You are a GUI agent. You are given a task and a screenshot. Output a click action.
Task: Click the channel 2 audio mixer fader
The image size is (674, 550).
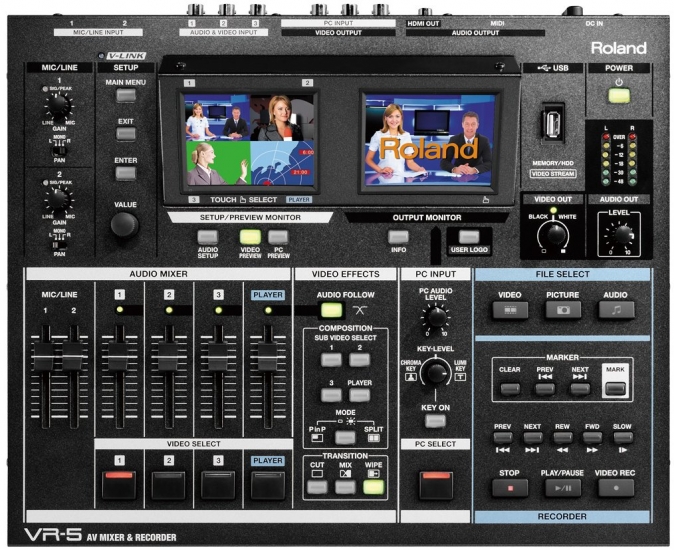coord(168,356)
